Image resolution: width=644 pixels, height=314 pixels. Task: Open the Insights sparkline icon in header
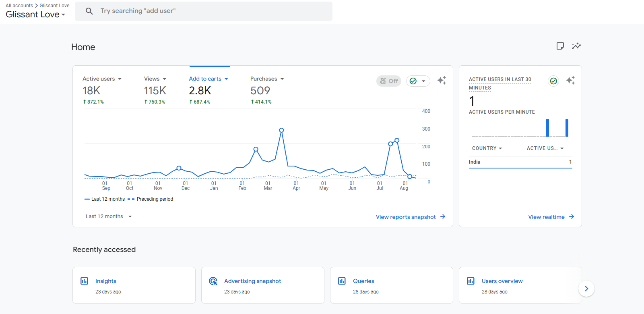576,46
